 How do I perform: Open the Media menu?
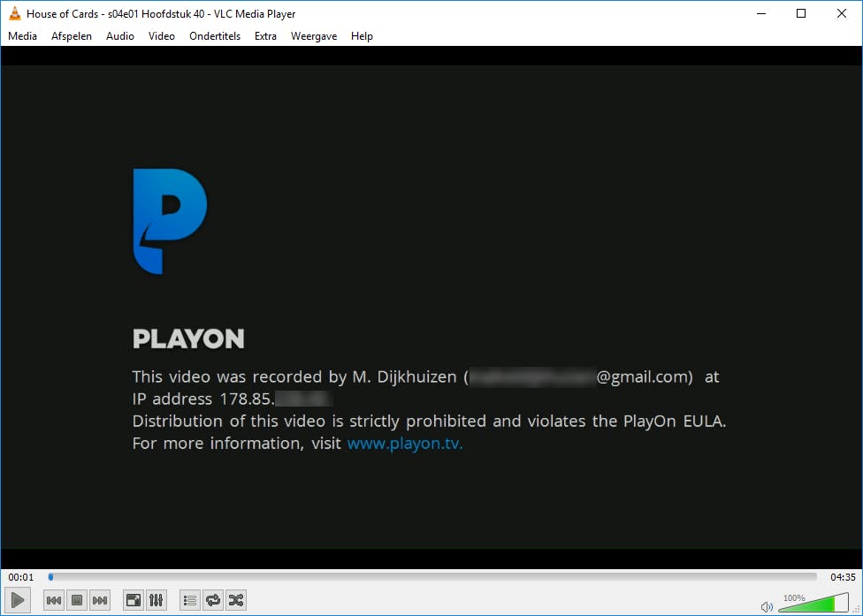point(23,35)
